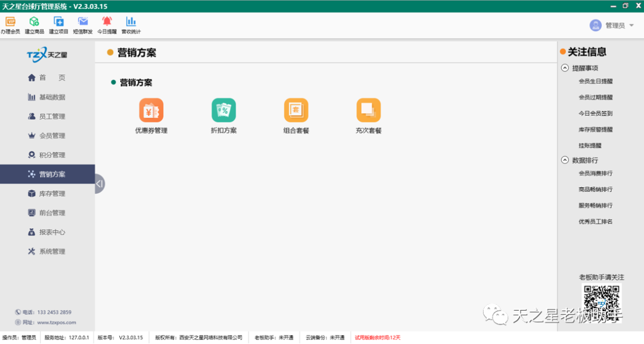The width and height of the screenshot is (644, 344).
Task: Open 报表中心 sidebar menu
Action: pos(47,232)
